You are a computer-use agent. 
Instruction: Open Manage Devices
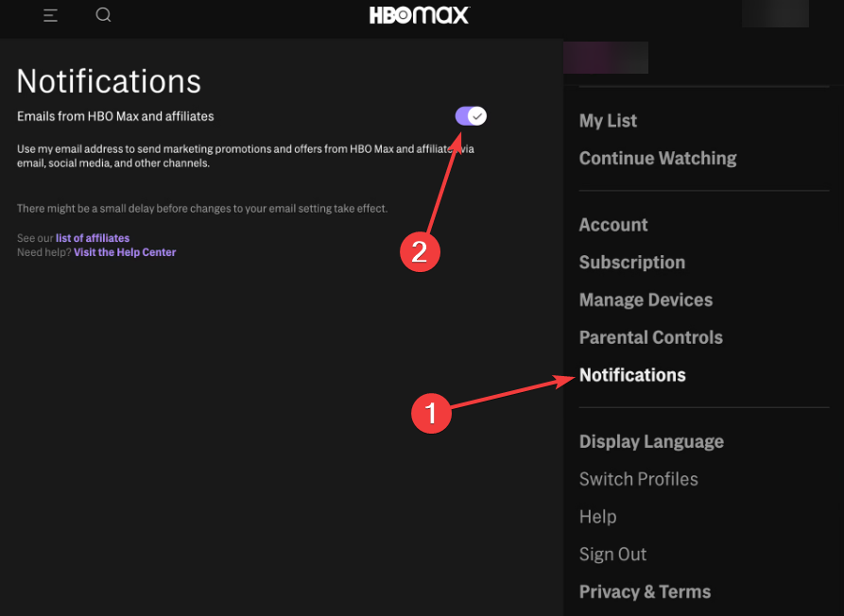pos(646,299)
